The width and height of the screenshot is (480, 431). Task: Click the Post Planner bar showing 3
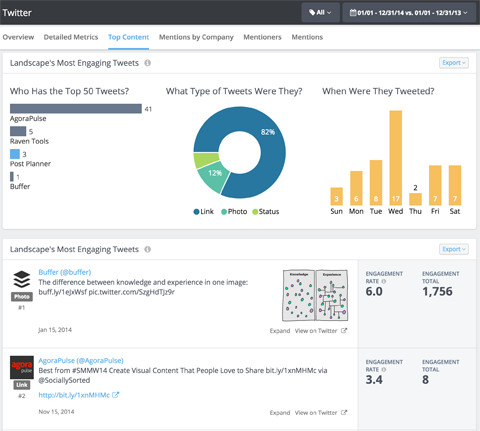15,154
